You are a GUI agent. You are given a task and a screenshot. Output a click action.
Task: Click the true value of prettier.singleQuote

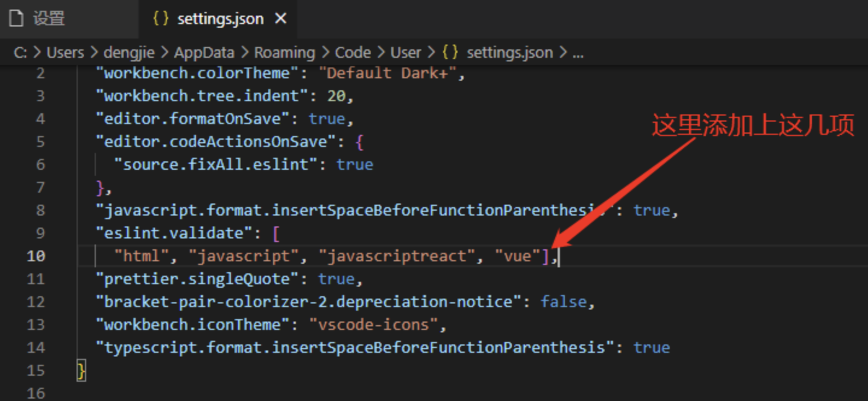pyautogui.click(x=336, y=279)
